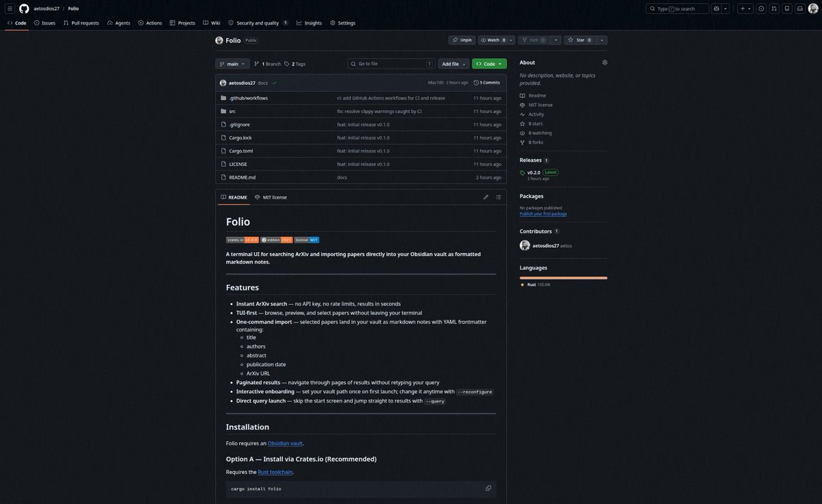The width and height of the screenshot is (822, 504).
Task: Open pull requests icon in top header
Action: pos(774,8)
